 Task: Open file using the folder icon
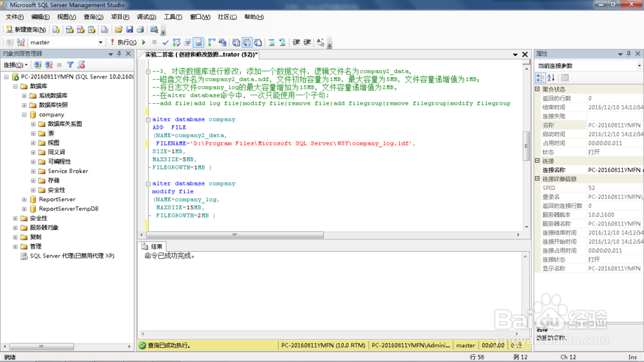[x=118, y=30]
